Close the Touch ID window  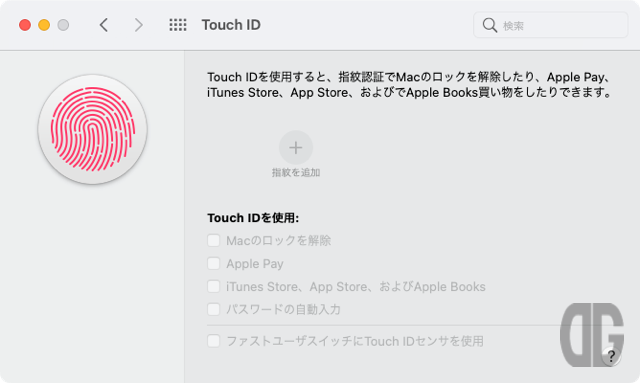pyautogui.click(x=25, y=25)
